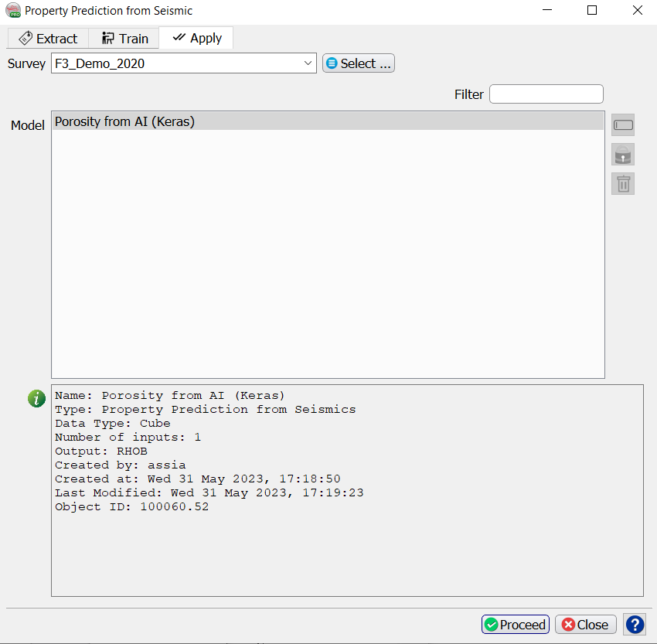Click the green info icon
Image resolution: width=657 pixels, height=644 pixels.
[36, 398]
